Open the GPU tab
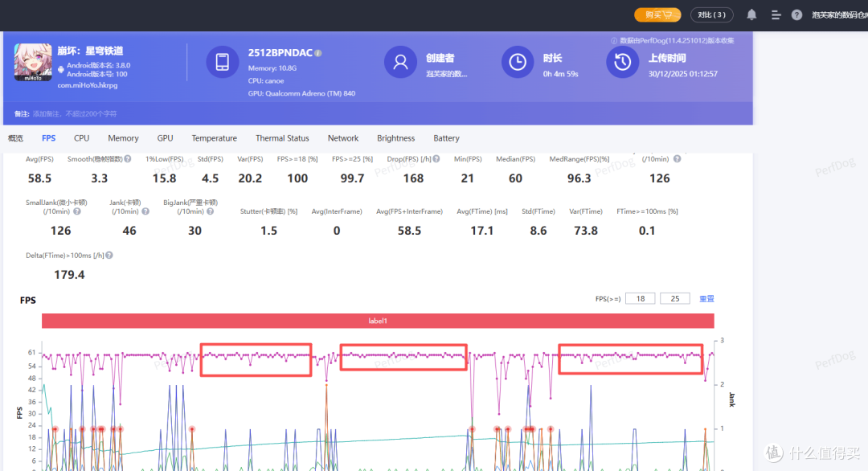 coord(165,138)
